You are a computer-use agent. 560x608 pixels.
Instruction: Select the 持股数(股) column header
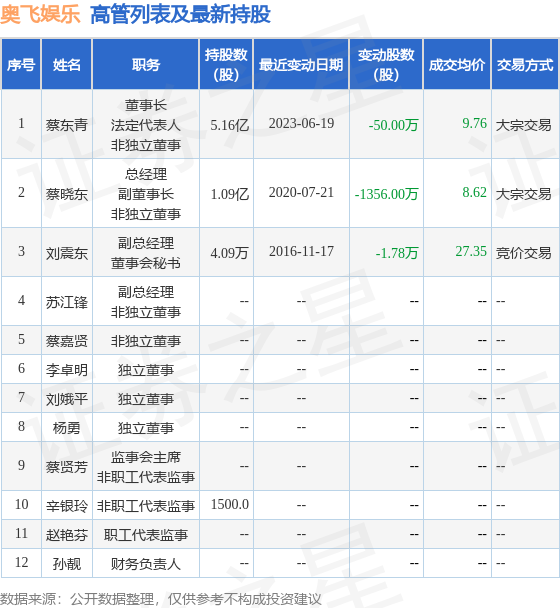226,64
